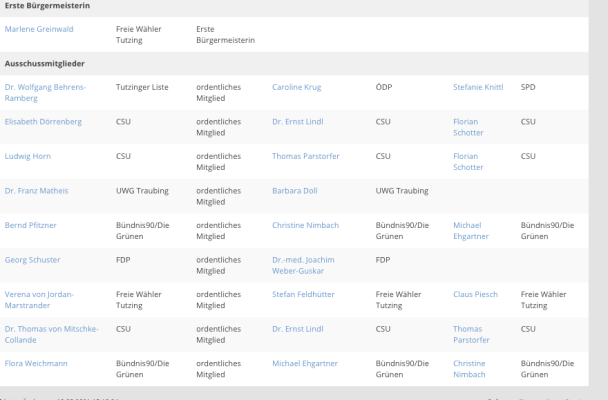608x400 pixels.
Task: Click the Flora Weichmann link
Action: point(36,364)
